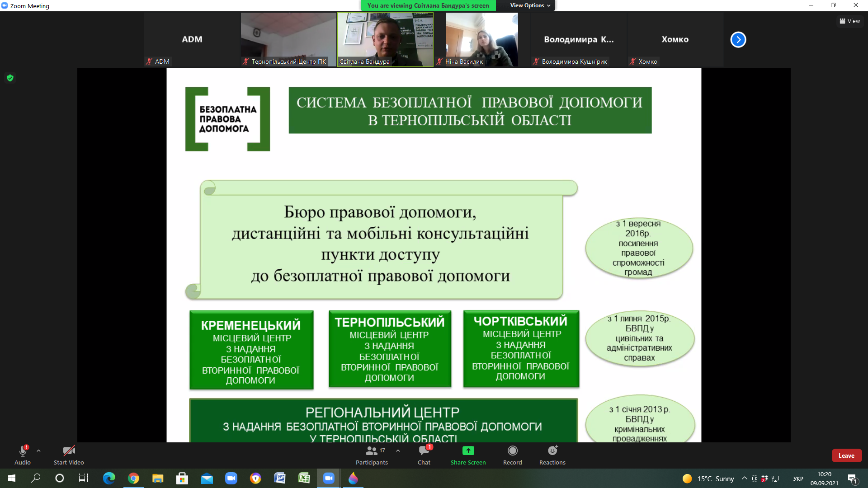Open the colorful droplet app in taskbar
This screenshot has height=488, width=868.
tap(353, 478)
